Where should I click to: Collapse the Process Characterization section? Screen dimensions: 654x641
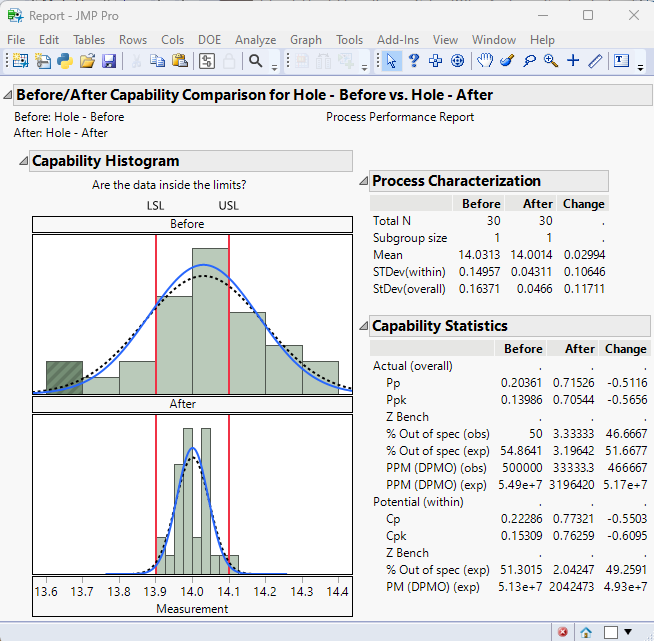363,182
